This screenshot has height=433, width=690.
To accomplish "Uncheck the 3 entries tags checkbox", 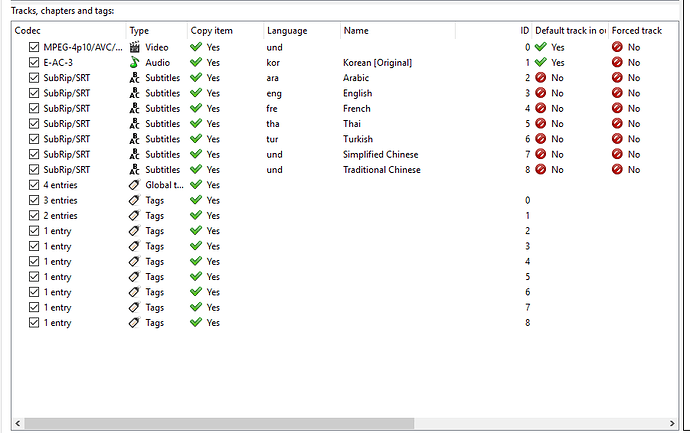I will pyautogui.click(x=34, y=200).
